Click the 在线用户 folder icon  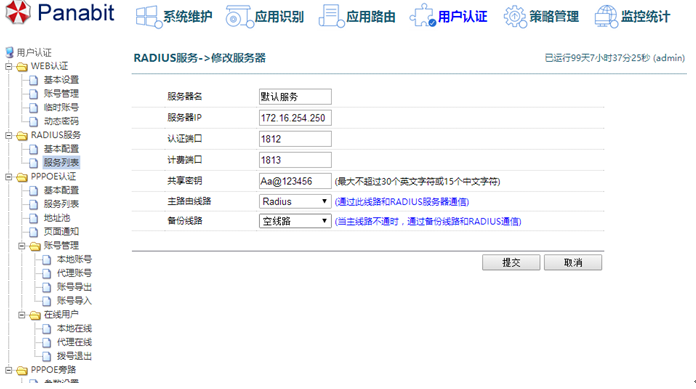35,315
